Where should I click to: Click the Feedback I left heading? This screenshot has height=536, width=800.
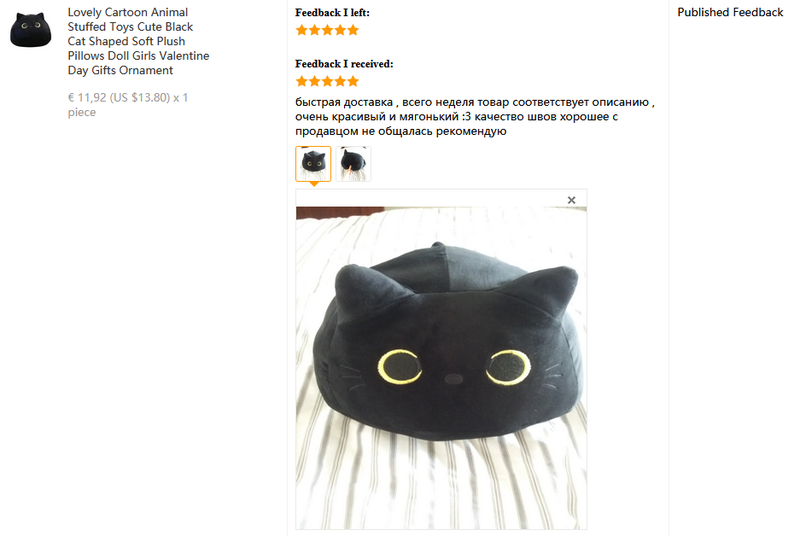(332, 13)
